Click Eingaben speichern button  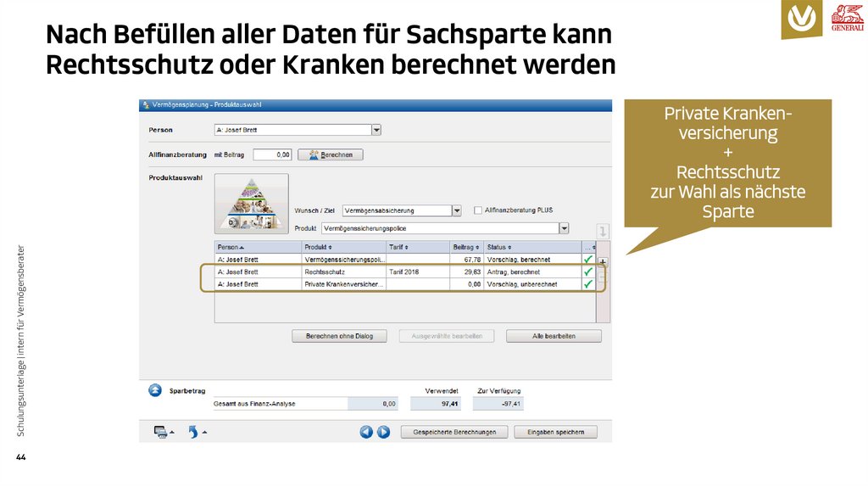[x=555, y=432]
